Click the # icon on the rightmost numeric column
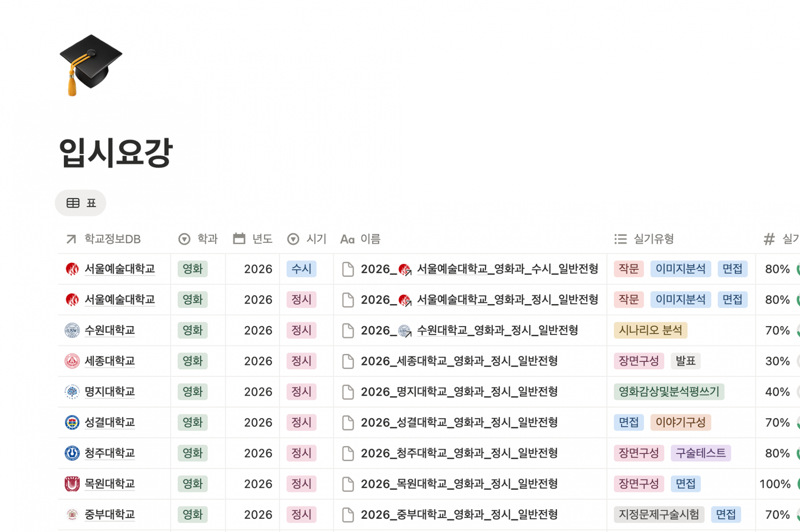Viewport: 800px width, 532px height. [x=769, y=239]
